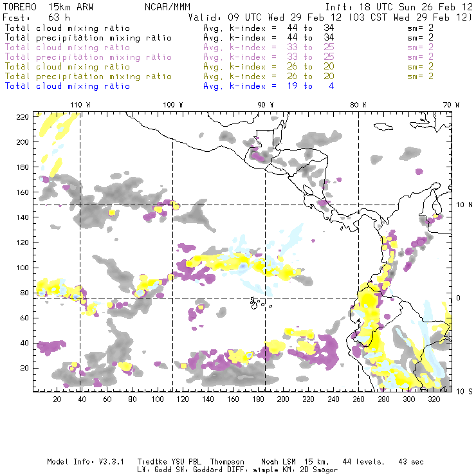Click the olive "Total precipitation mixing ratio" legend row

coord(219,76)
